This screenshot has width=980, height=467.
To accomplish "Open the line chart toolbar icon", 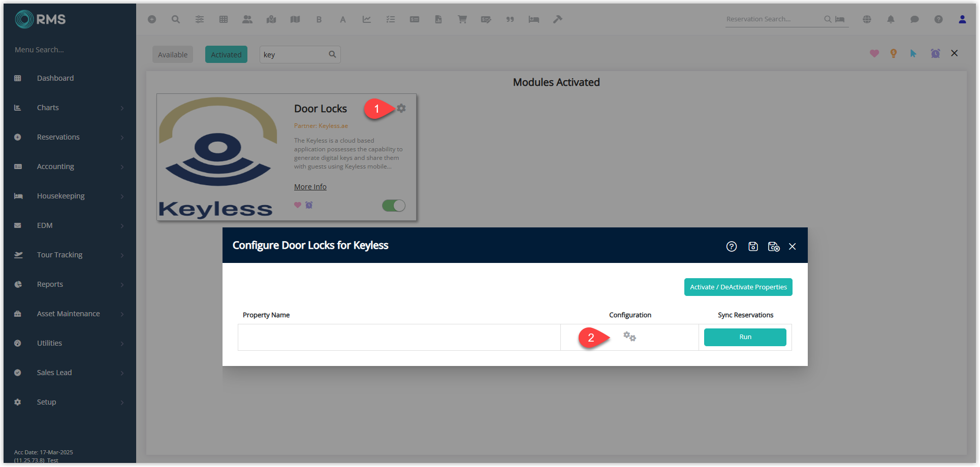I will tap(367, 19).
